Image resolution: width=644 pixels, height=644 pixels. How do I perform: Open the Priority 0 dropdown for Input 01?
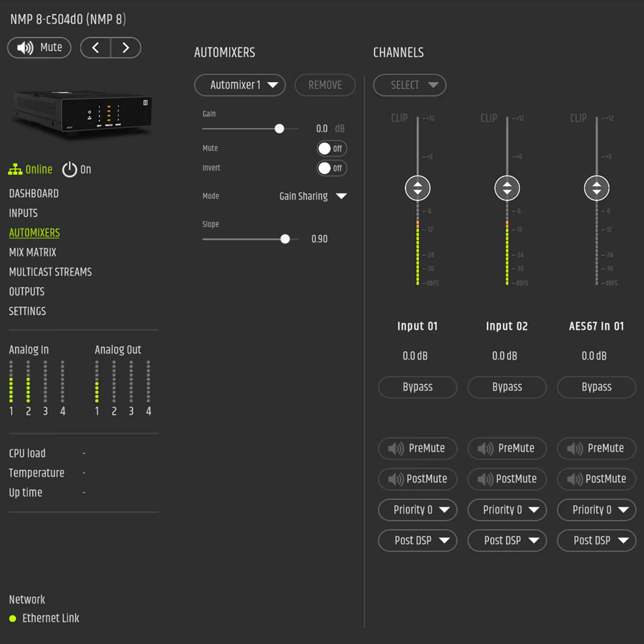coord(417,510)
